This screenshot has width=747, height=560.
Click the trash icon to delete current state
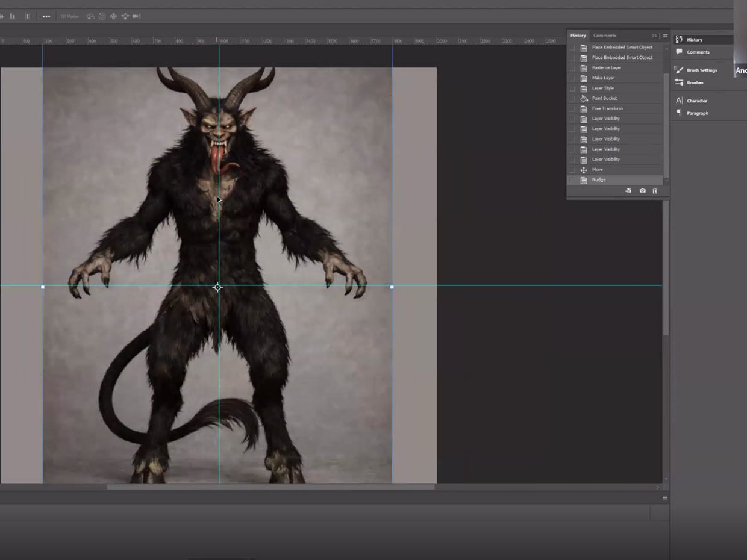[655, 191]
